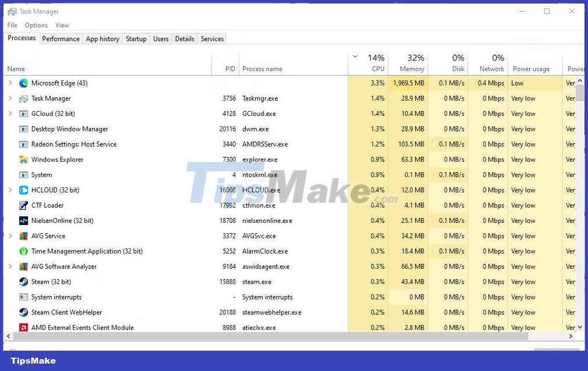The height and width of the screenshot is (371, 588).
Task: Click the Microsoft Edge browser icon
Action: tap(23, 83)
